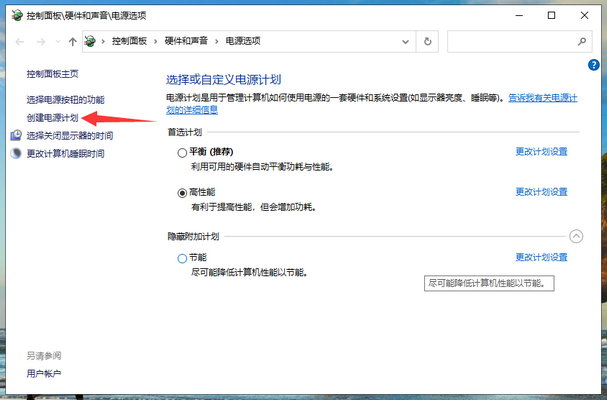Image resolution: width=607 pixels, height=400 pixels.
Task: Open 选择关闭显示器的时间 link
Action: pos(70,136)
